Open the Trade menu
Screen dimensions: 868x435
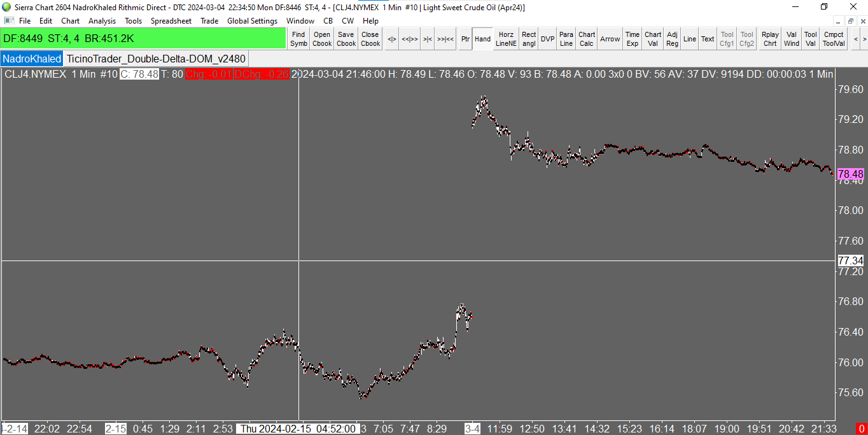click(x=209, y=21)
